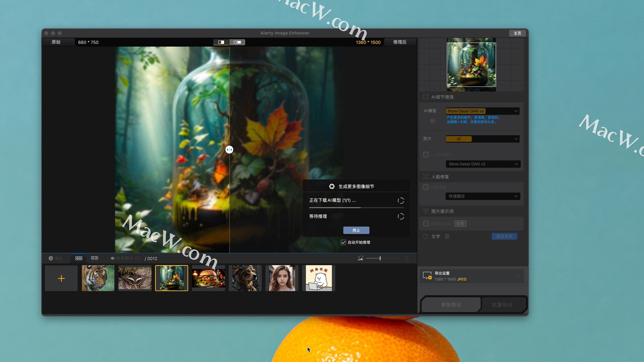Viewport: 644px width, 362px height.
Task: Uncheck 自动开始推理 checkbox
Action: coord(343,242)
